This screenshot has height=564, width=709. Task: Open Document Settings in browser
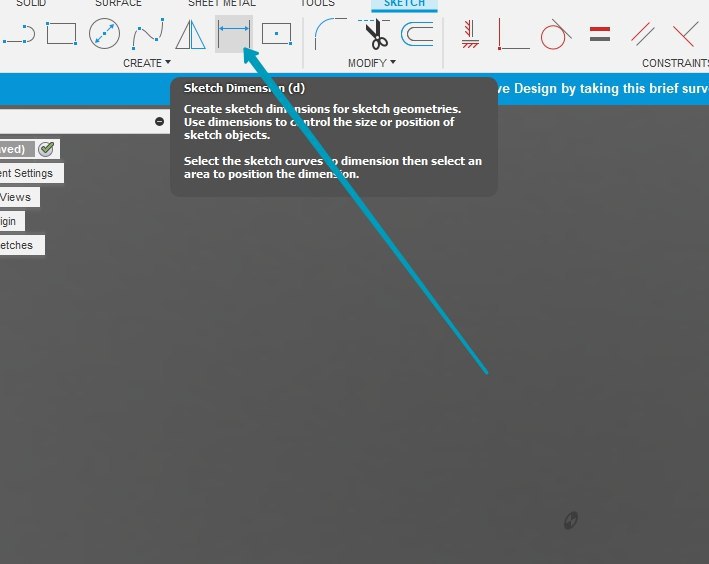32,173
